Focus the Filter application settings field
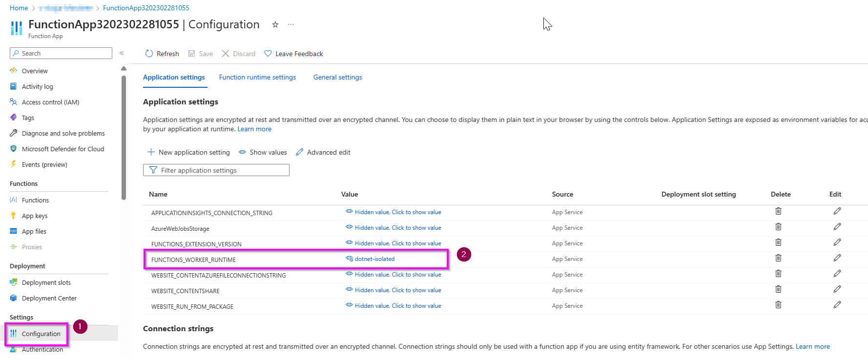Viewport: 868px width, 359px height. (x=216, y=170)
